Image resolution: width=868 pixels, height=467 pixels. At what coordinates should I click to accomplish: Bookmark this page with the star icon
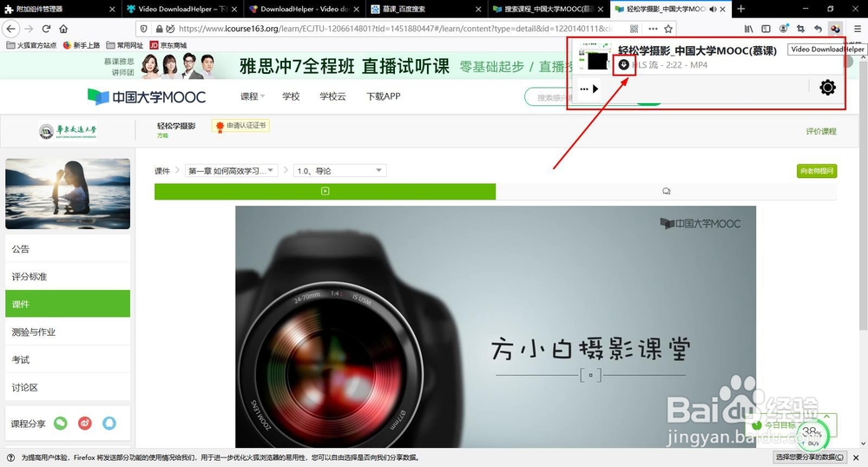pyautogui.click(x=668, y=29)
